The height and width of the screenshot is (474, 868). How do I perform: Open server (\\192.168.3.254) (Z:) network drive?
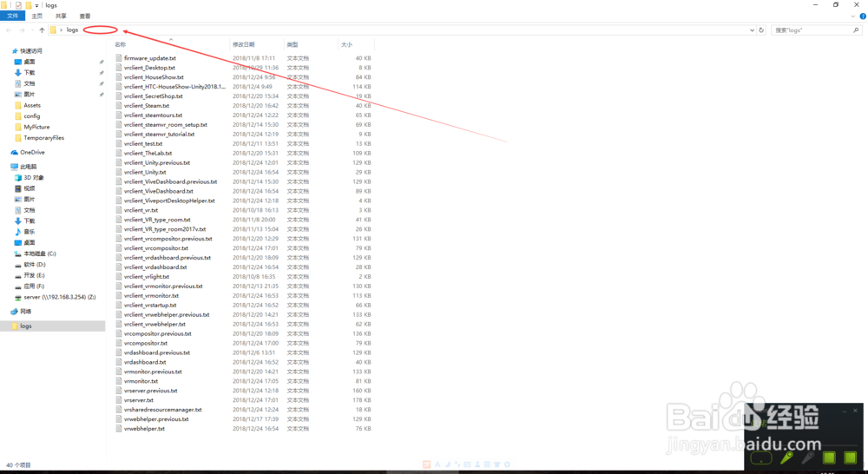pyautogui.click(x=59, y=298)
